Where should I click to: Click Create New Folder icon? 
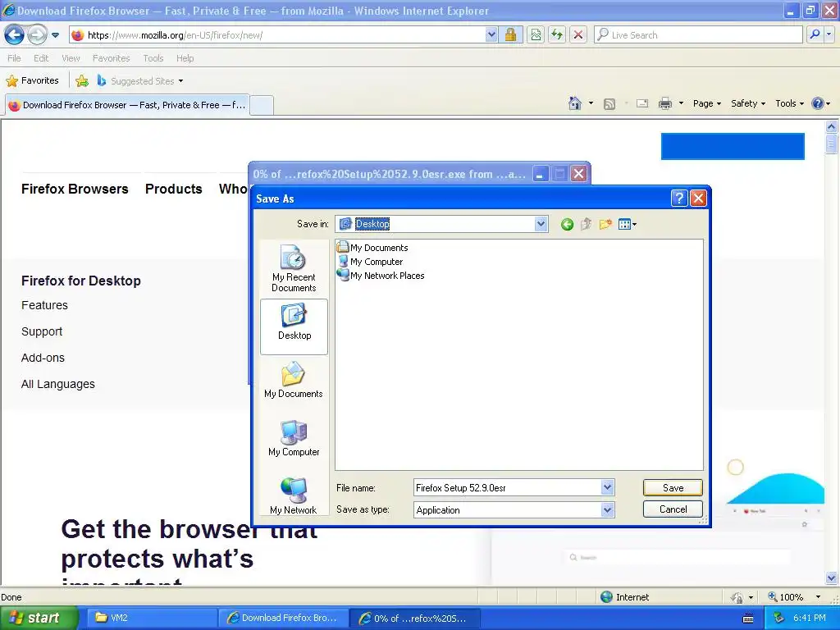point(605,225)
